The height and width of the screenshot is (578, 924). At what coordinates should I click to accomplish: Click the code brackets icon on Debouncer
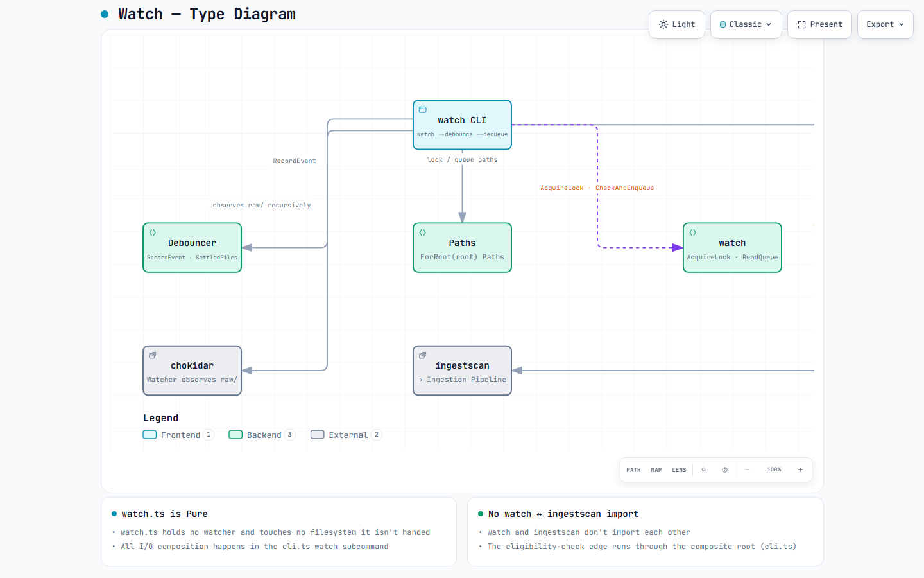153,232
